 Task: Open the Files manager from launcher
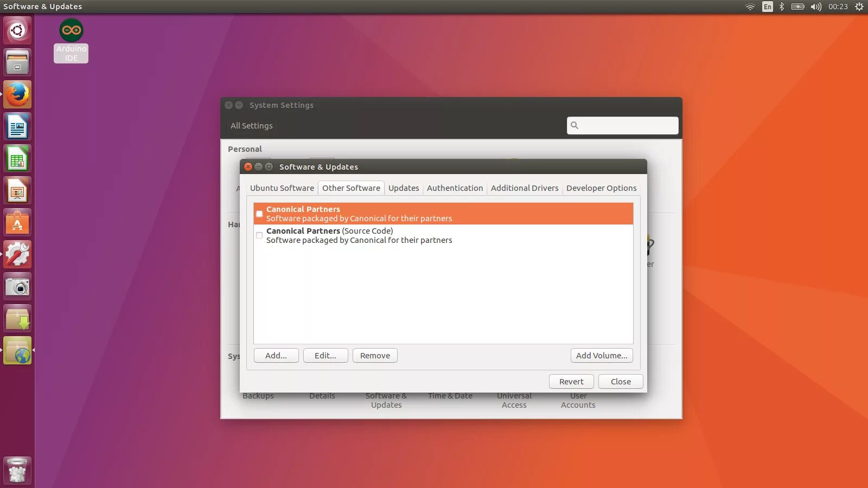17,62
